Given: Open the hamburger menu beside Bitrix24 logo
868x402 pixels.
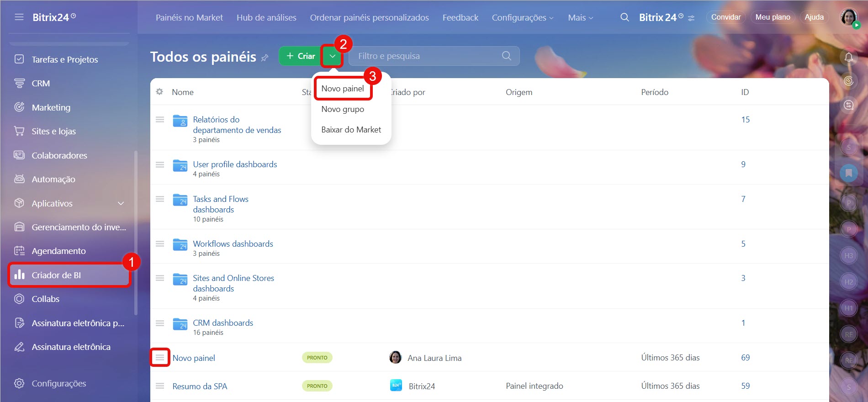Looking at the screenshot, I should [19, 17].
